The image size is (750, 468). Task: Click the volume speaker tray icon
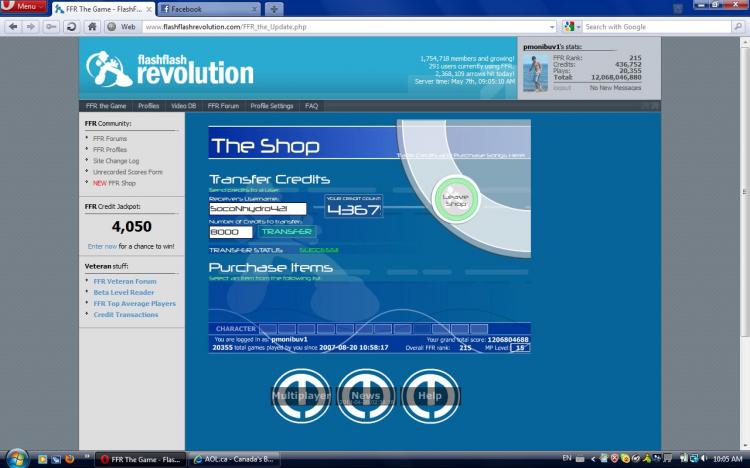tap(704, 459)
